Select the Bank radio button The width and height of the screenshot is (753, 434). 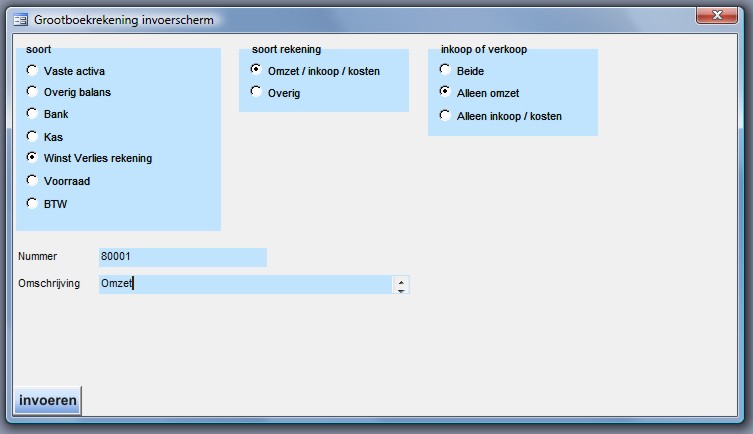33,114
